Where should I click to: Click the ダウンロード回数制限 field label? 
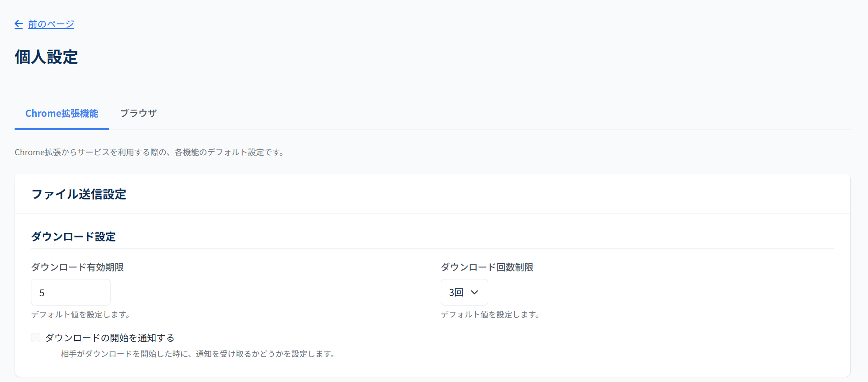[x=487, y=267]
